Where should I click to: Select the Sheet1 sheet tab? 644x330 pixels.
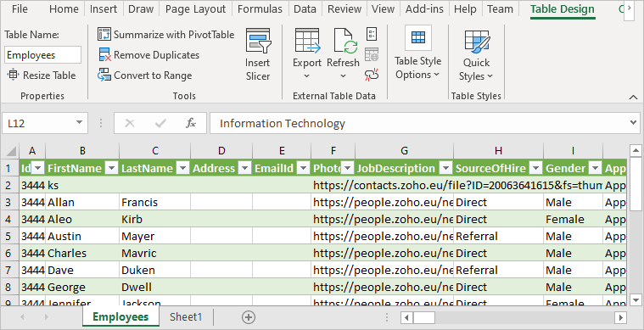[x=186, y=317]
